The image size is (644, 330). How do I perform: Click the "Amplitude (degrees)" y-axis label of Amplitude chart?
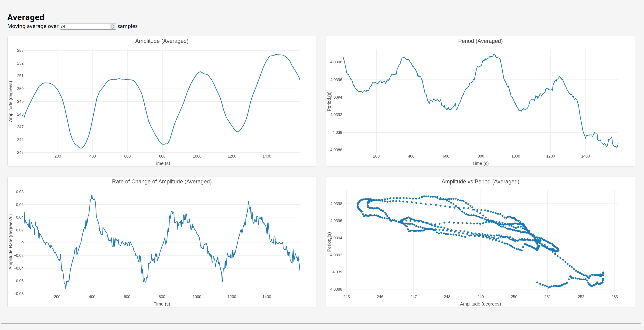[10, 101]
